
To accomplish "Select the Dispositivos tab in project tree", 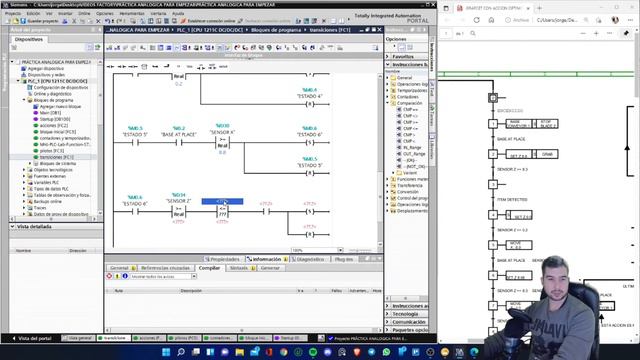I will click(x=29, y=39).
